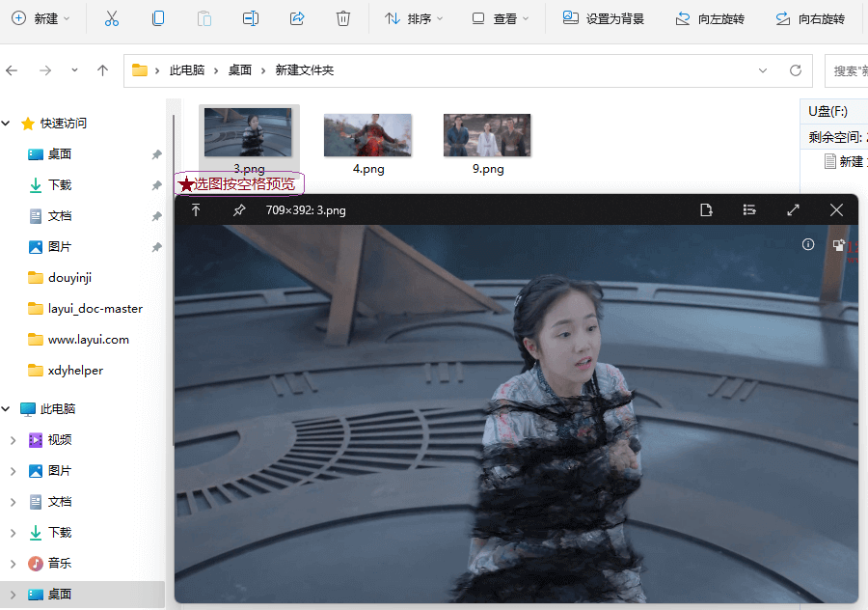Screen dimensions: 868x610
Task: Expand 桌面 under 此电脑
Action: click(x=14, y=596)
